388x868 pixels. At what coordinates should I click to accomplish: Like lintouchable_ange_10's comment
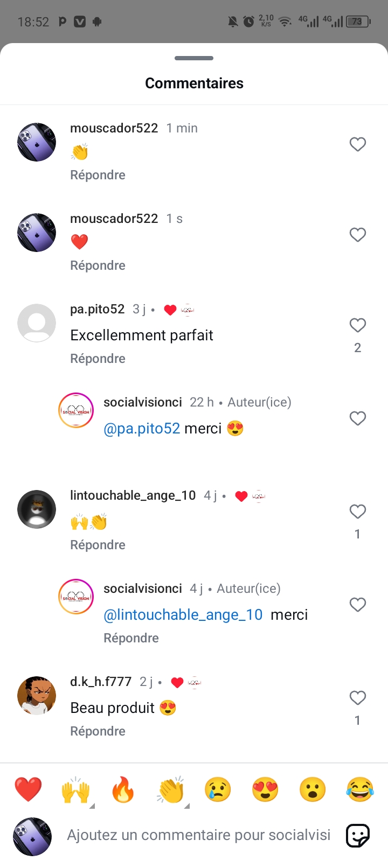point(358,512)
